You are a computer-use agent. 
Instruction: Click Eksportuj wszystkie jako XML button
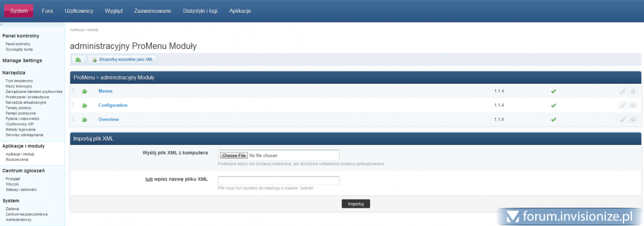(122, 60)
